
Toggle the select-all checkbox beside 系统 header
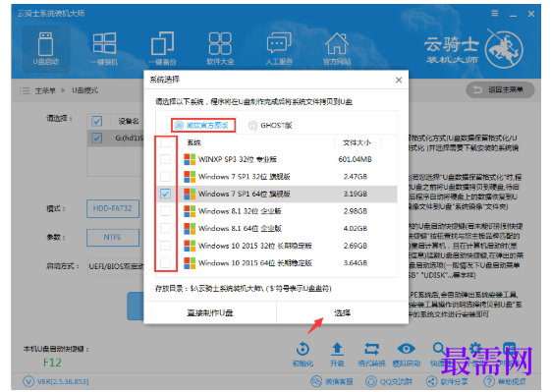point(165,142)
